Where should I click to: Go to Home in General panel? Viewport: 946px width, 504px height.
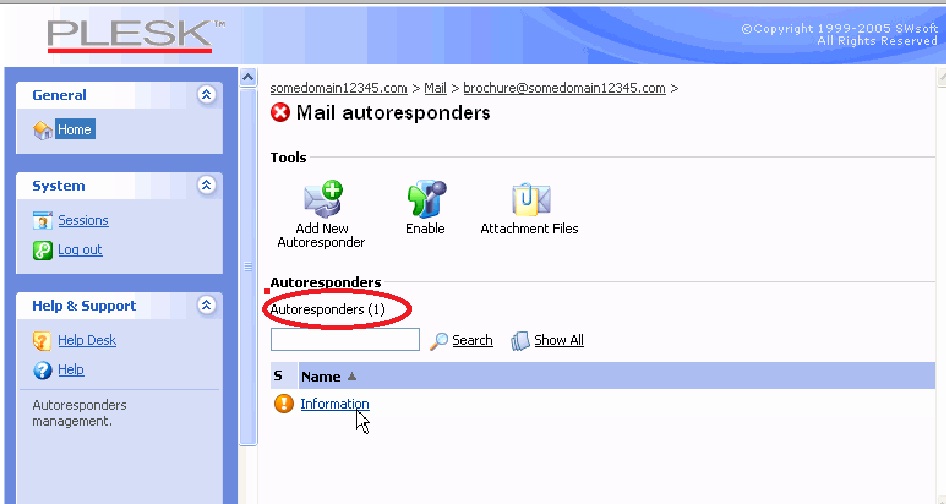[x=75, y=129]
